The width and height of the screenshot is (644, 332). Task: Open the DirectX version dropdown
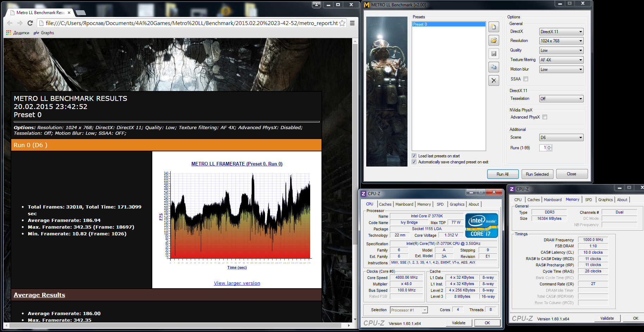(x=561, y=32)
